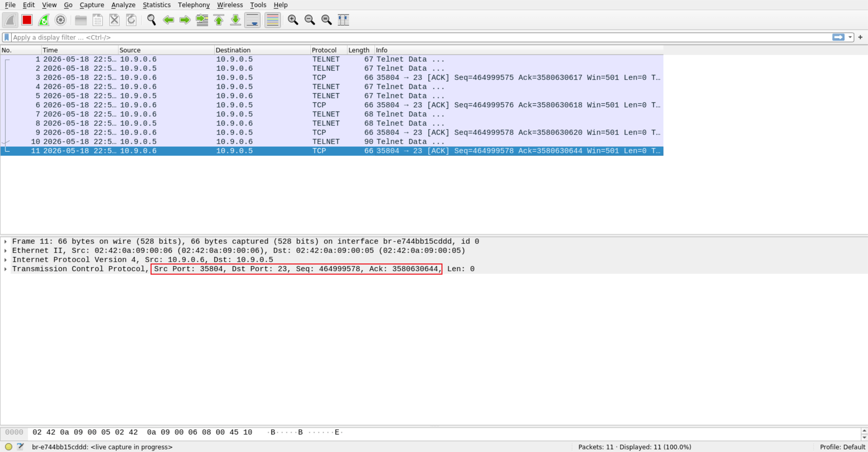868x452 pixels.
Task: Open capture file properties status icon
Action: tap(20, 447)
